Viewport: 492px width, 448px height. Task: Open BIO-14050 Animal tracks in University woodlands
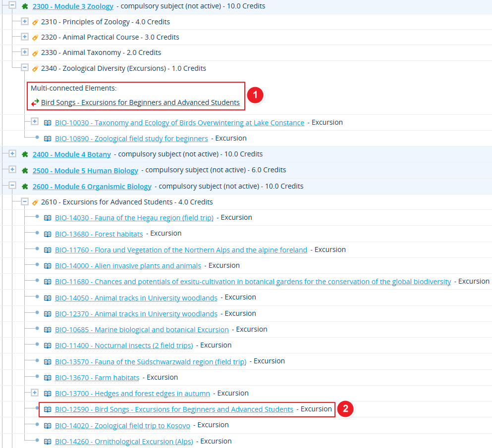point(136,298)
